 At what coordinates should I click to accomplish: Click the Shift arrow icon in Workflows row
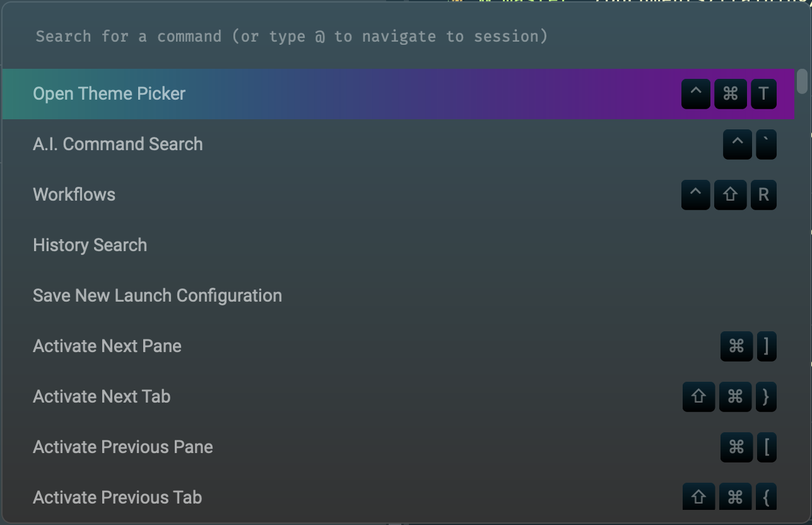pyautogui.click(x=731, y=195)
